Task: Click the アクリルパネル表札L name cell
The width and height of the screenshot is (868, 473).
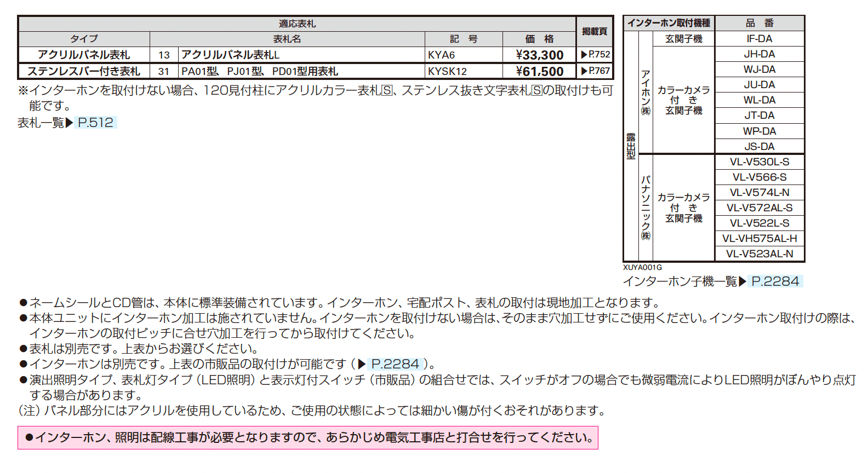Action: [x=302, y=55]
